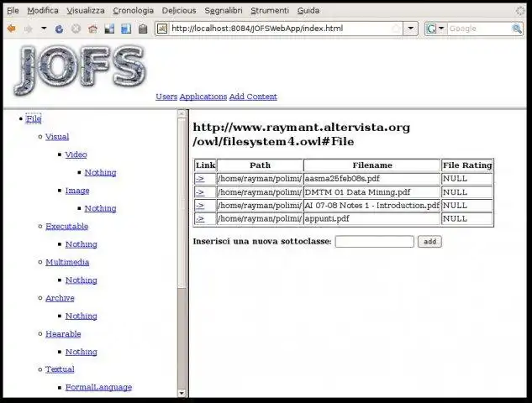Open the -> link for appunti.pdf
Image resolution: width=532 pixels, height=403 pixels.
point(200,218)
